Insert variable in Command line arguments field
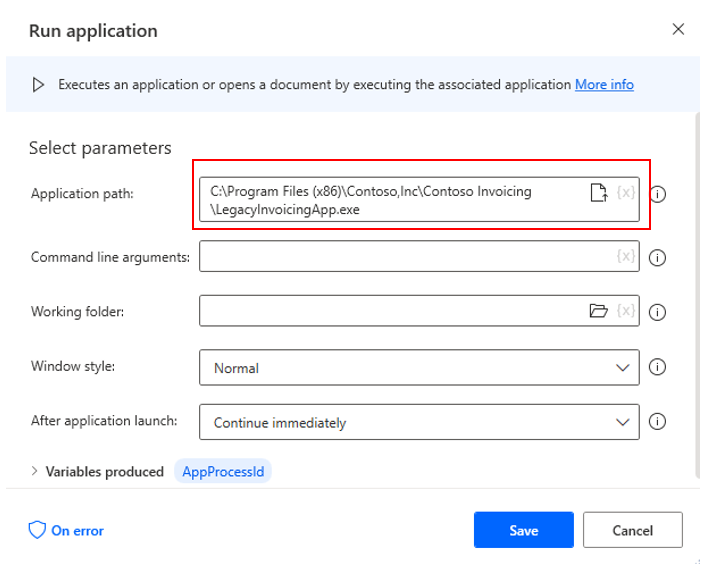The width and height of the screenshot is (706, 564). (x=626, y=256)
